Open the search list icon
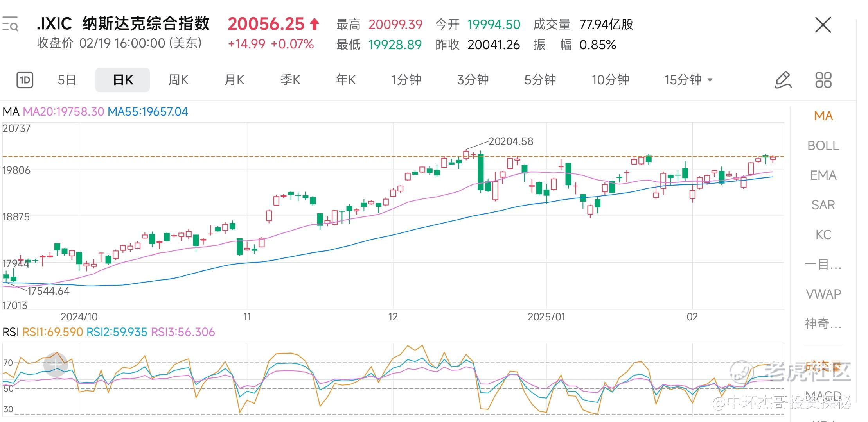Screen dimensions: 868x422 [10, 24]
